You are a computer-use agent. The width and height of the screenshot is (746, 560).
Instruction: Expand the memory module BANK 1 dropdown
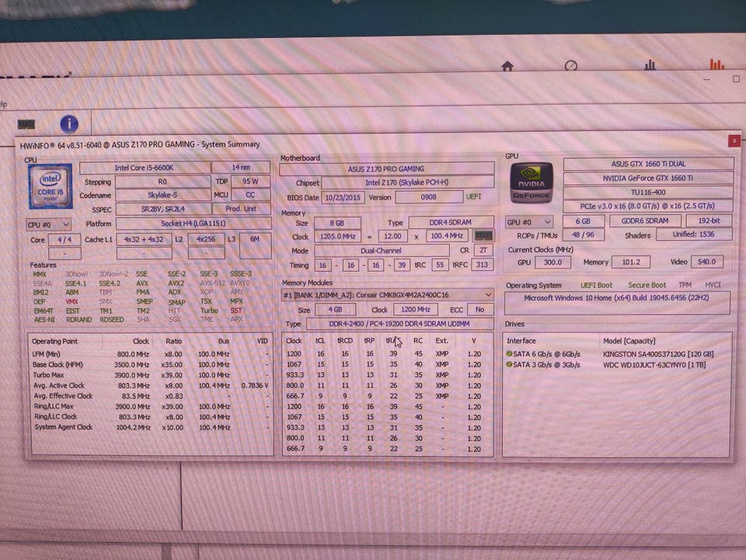387,295
